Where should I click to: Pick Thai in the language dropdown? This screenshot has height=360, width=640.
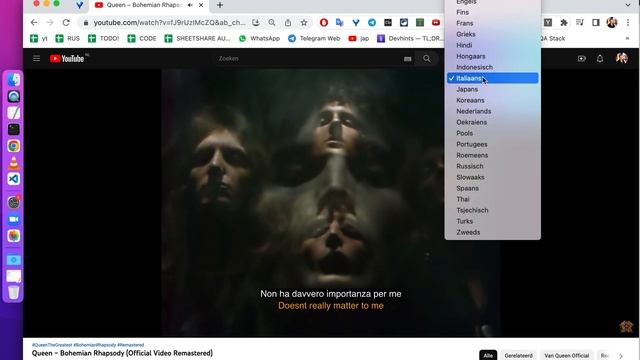click(x=492, y=199)
